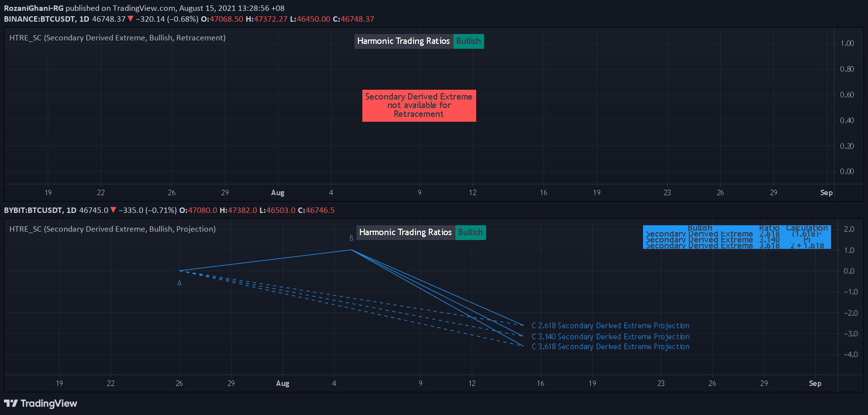Click the C 3.140 Secondary Derived Extreme Projection label
Image resolution: width=868 pixels, height=415 pixels.
point(611,337)
